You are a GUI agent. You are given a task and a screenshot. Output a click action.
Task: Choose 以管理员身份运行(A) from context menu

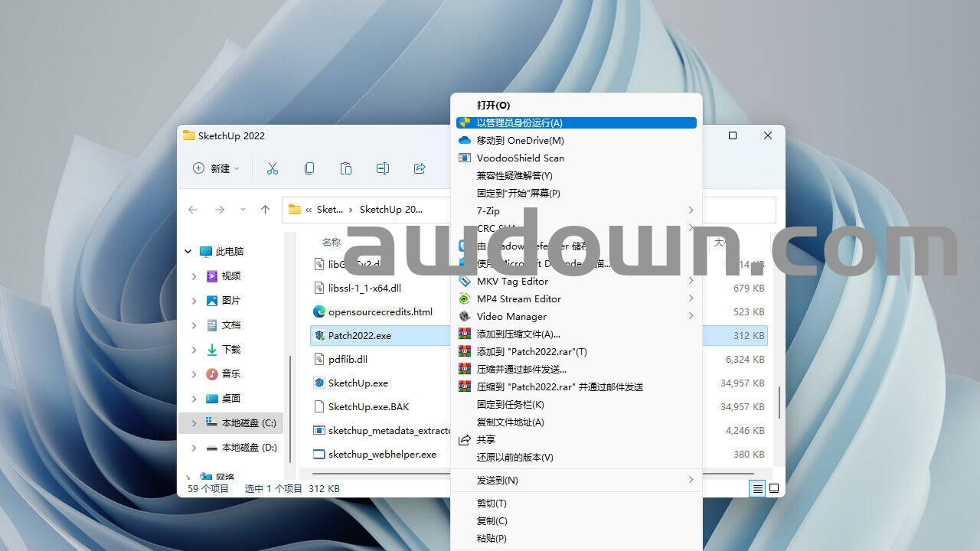tap(576, 122)
